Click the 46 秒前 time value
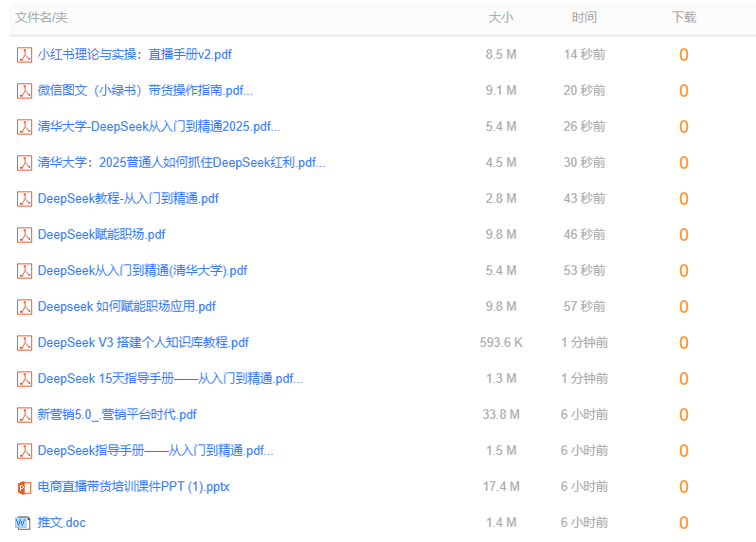 click(585, 234)
